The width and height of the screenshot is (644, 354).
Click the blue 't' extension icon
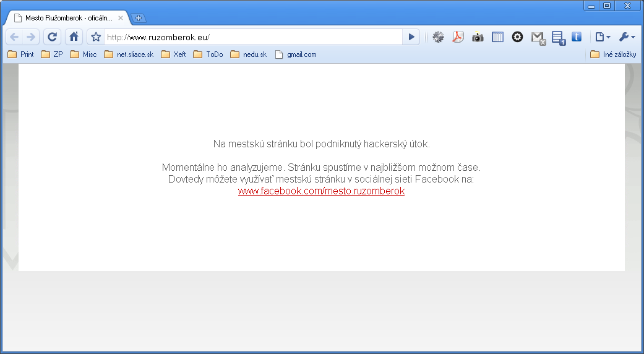tap(577, 37)
